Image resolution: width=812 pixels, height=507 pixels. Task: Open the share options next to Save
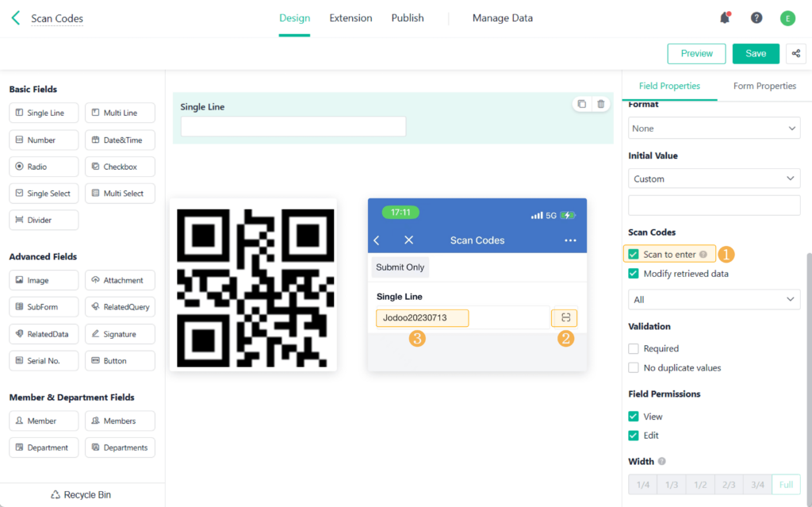tap(795, 53)
